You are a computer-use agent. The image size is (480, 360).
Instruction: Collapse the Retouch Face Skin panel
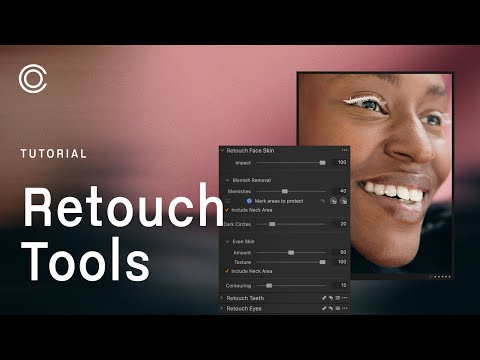tap(222, 150)
